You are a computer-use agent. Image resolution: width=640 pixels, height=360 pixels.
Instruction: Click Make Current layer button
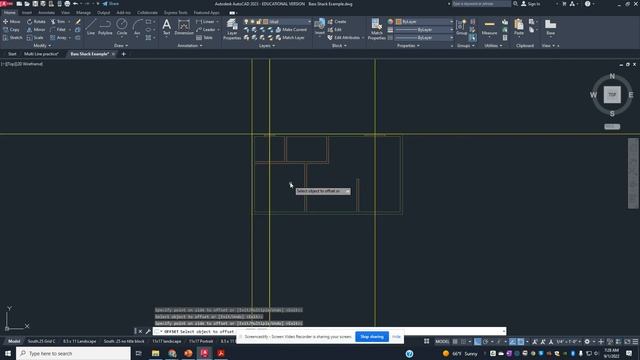(x=291, y=30)
